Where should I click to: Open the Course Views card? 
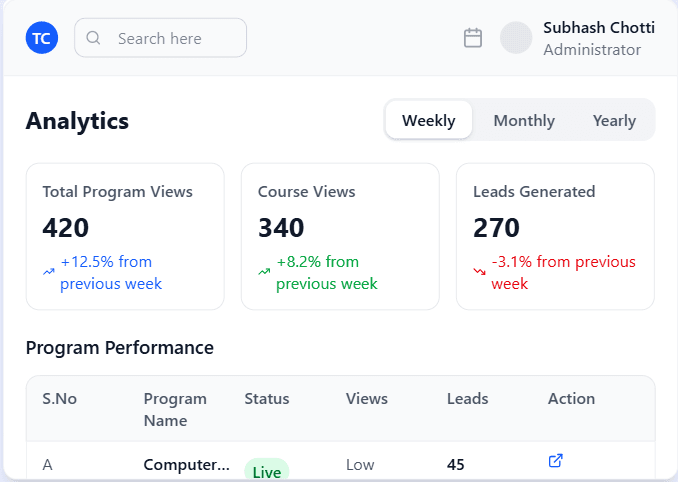coord(340,236)
